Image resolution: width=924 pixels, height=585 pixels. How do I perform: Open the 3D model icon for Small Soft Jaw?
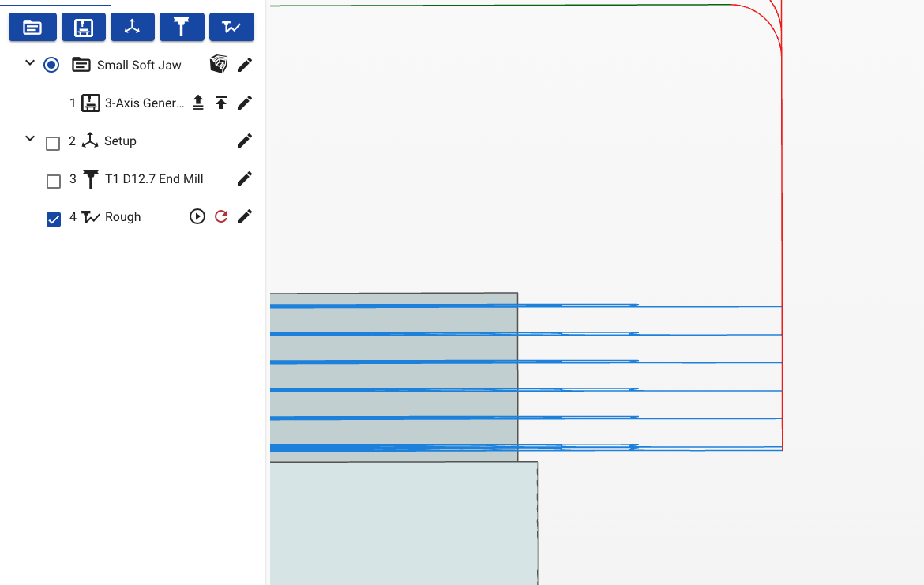coord(219,64)
